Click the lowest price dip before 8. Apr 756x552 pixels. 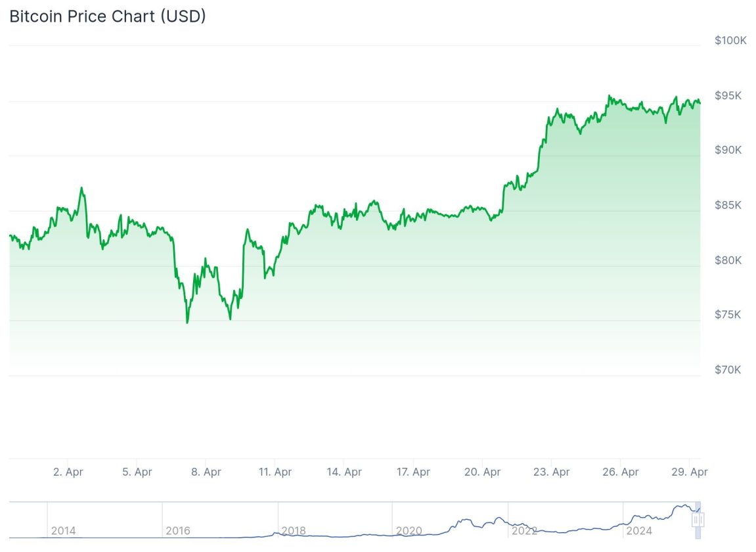tap(187, 323)
